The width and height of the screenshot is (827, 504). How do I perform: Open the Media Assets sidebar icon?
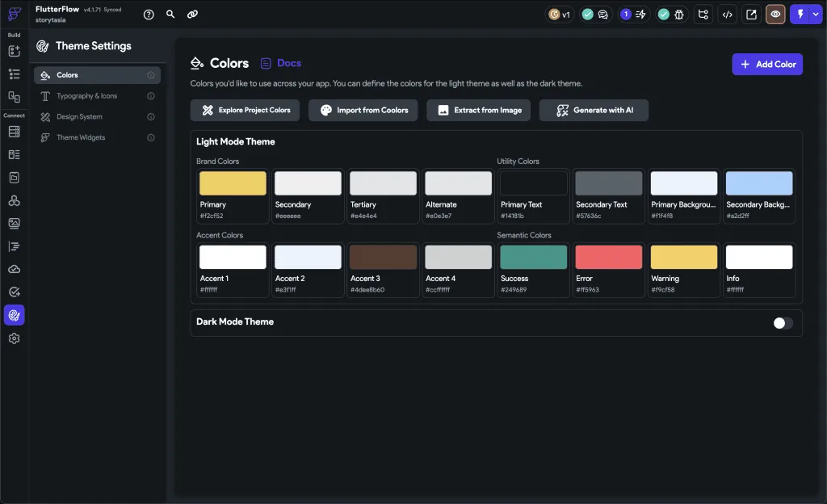click(14, 224)
